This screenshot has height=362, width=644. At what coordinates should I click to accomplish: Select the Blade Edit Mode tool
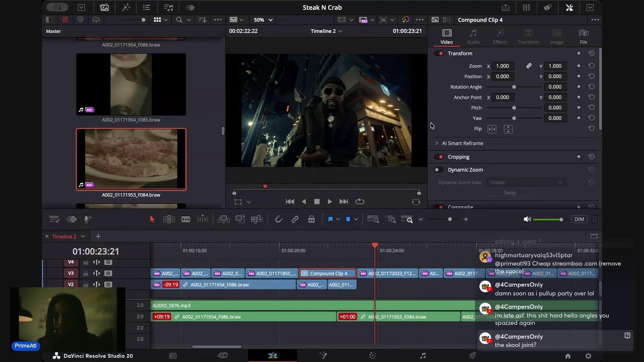point(186,219)
